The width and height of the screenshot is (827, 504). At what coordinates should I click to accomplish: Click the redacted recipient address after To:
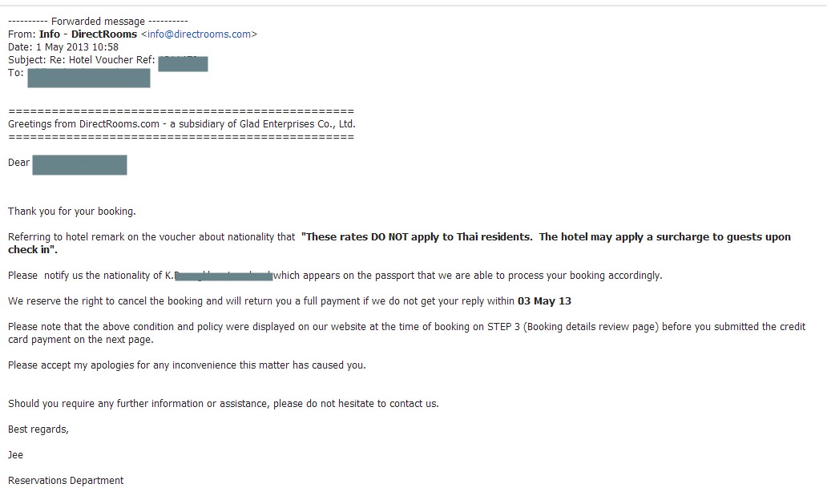tap(89, 78)
